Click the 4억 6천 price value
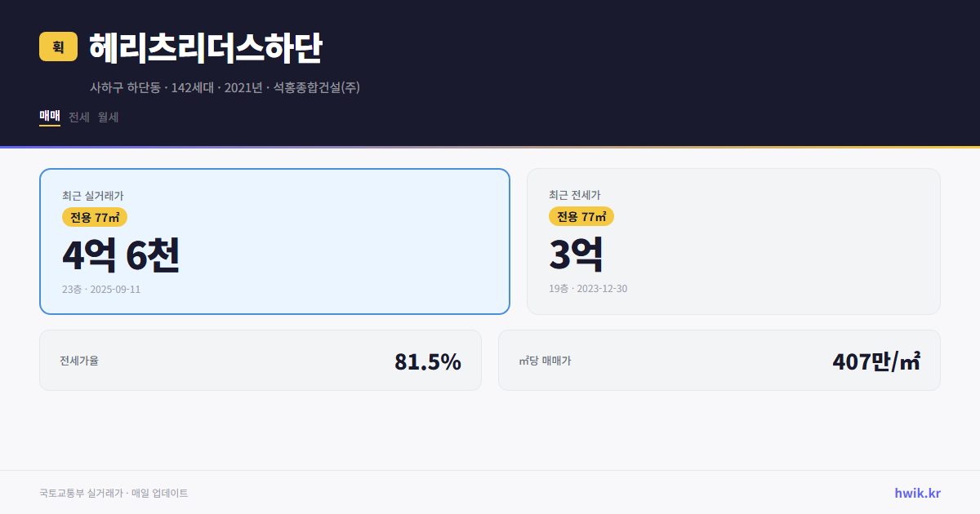980x514 pixels. pyautogui.click(x=121, y=257)
